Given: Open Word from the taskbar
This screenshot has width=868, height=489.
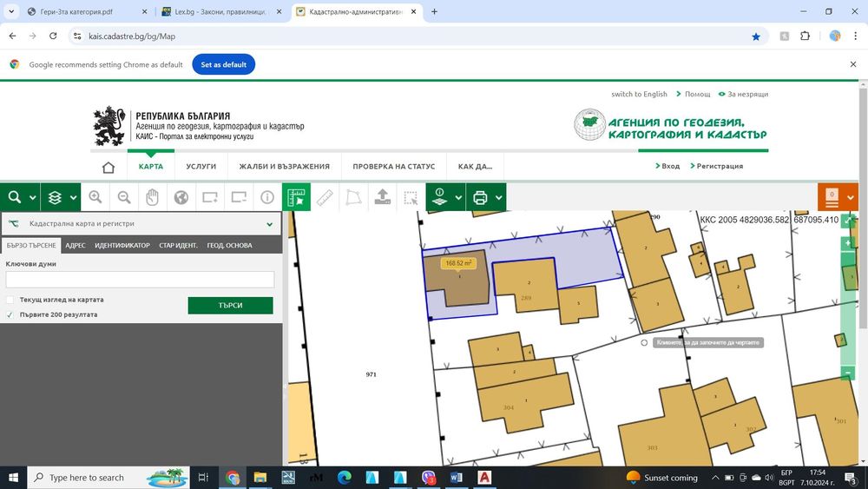Looking at the screenshot, I should point(457,478).
